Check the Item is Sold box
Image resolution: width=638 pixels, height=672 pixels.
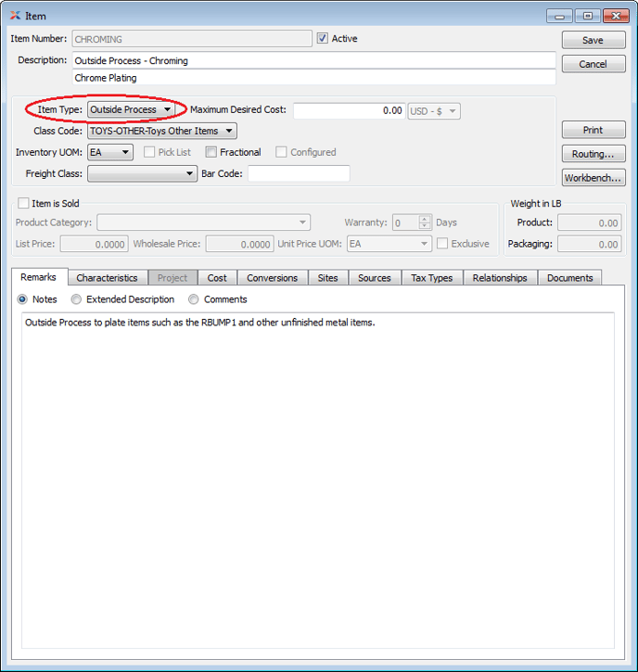point(23,203)
